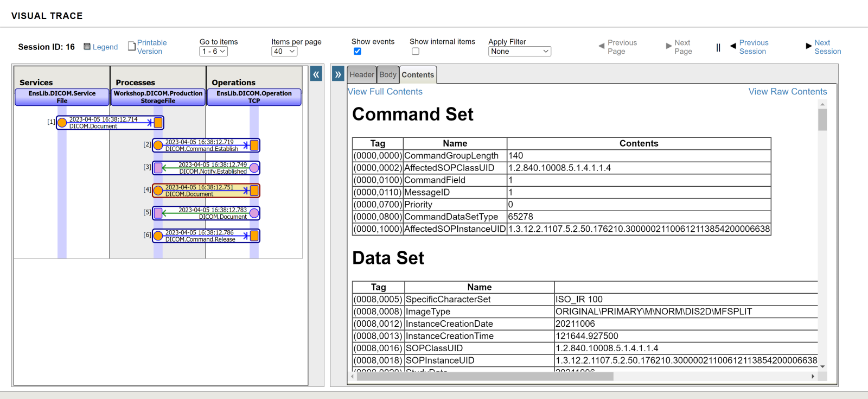Select the DICOM.Command.Release message 6

(201, 236)
